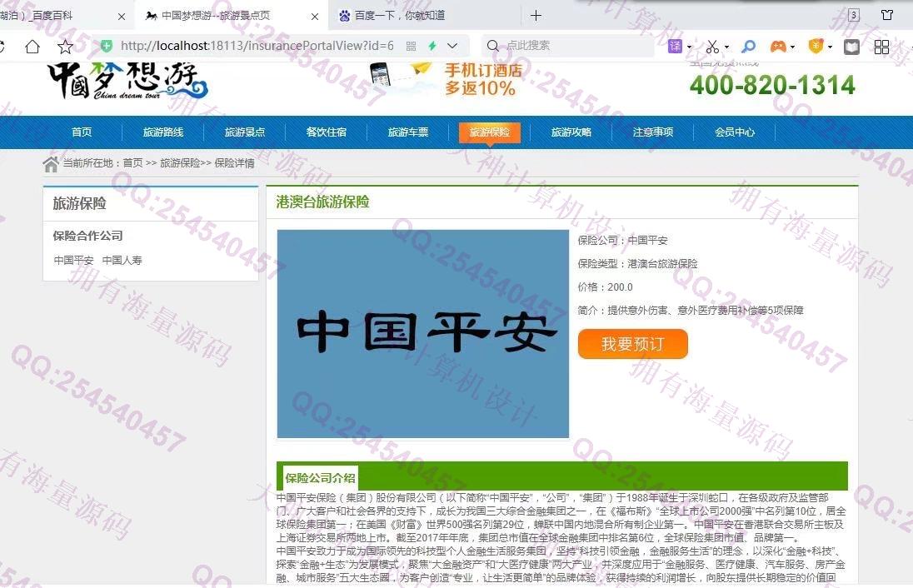The image size is (913, 588).
Task: Open the apps grid icon in the toolbar
Action: (x=881, y=47)
